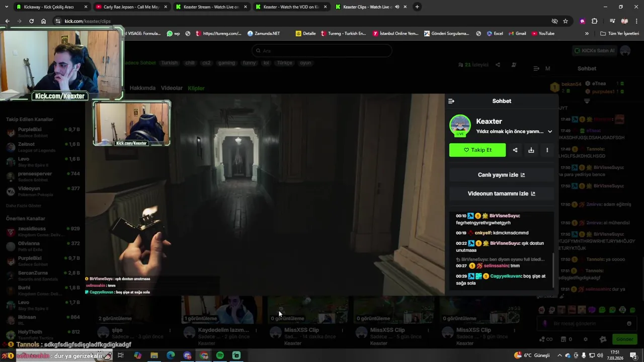Viewport: 644px width, 362px height.
Task: Open the weather widget showing 6°C Güneşli
Action: coord(532,355)
